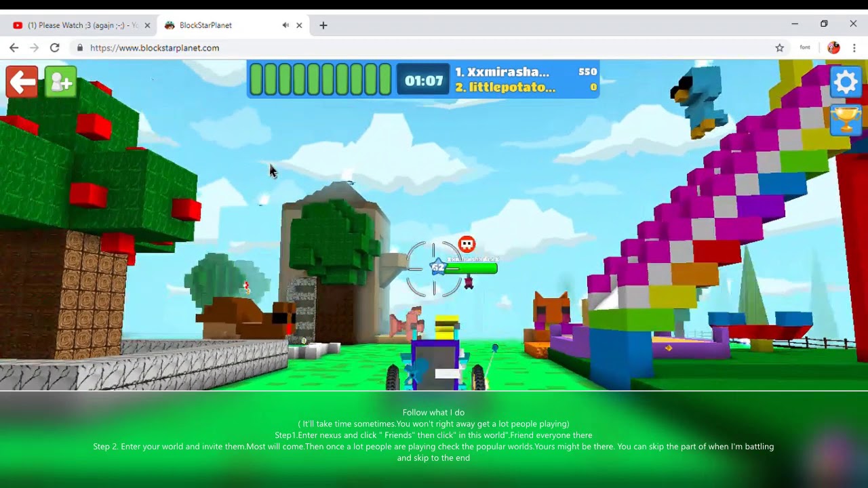Select player Xxmirasha in scoreboard

[502, 72]
